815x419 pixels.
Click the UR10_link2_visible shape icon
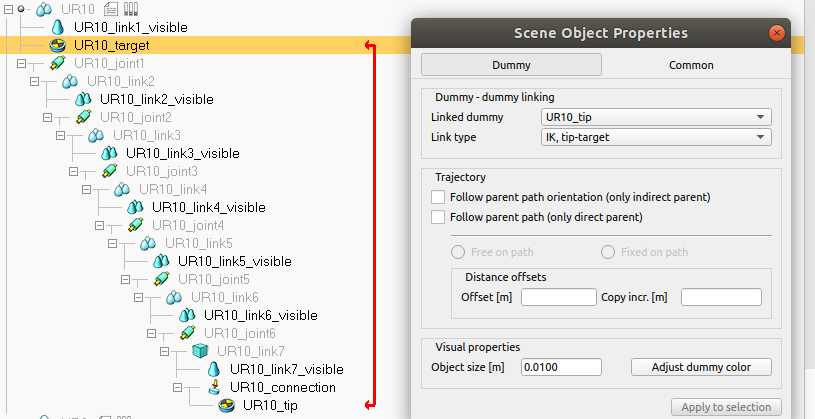click(x=84, y=99)
